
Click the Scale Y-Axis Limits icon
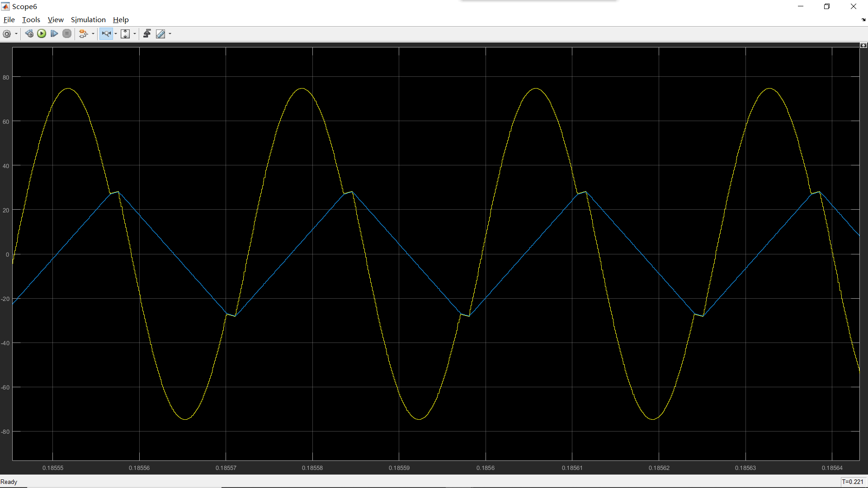click(x=125, y=34)
